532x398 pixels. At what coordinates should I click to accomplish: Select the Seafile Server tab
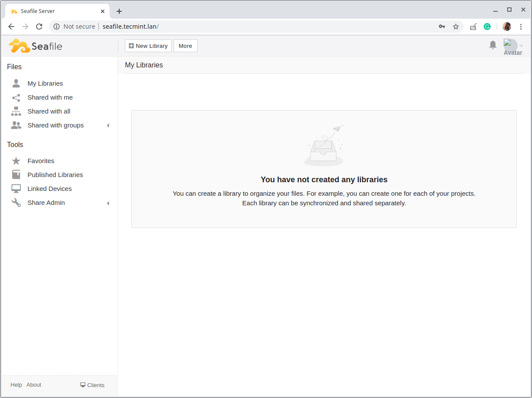point(57,11)
